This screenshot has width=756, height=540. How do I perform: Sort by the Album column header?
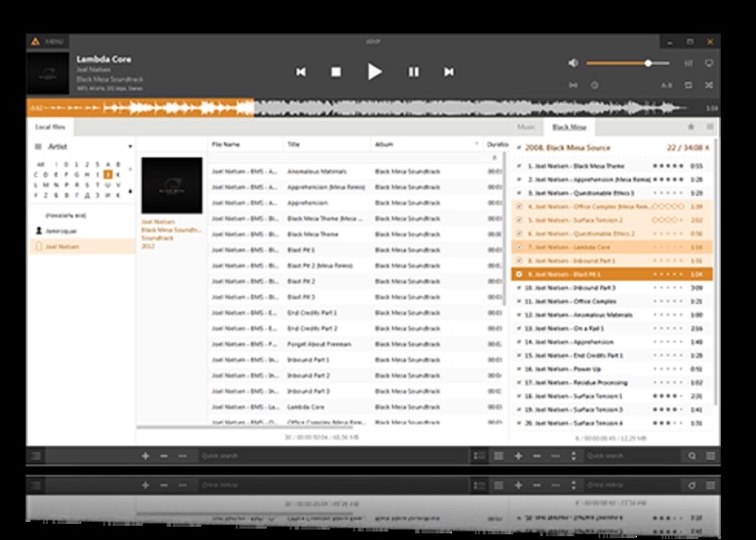(x=427, y=145)
